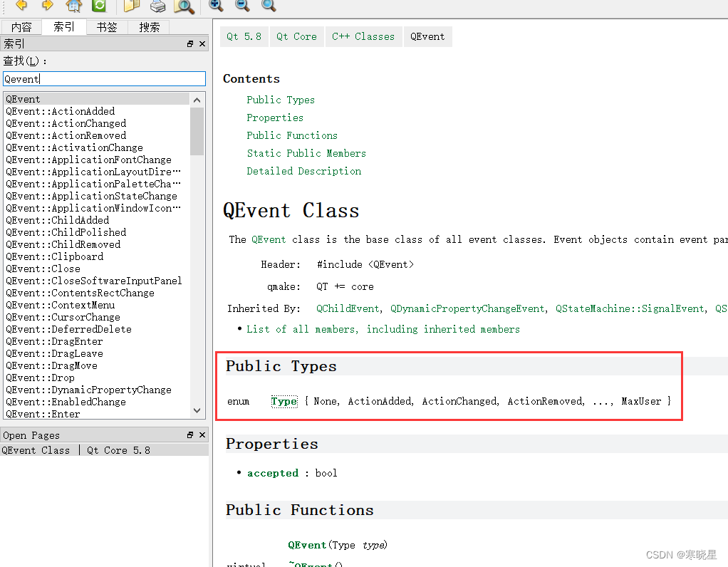
Task: Select QEvent::Clipboard in index list
Action: click(97, 256)
